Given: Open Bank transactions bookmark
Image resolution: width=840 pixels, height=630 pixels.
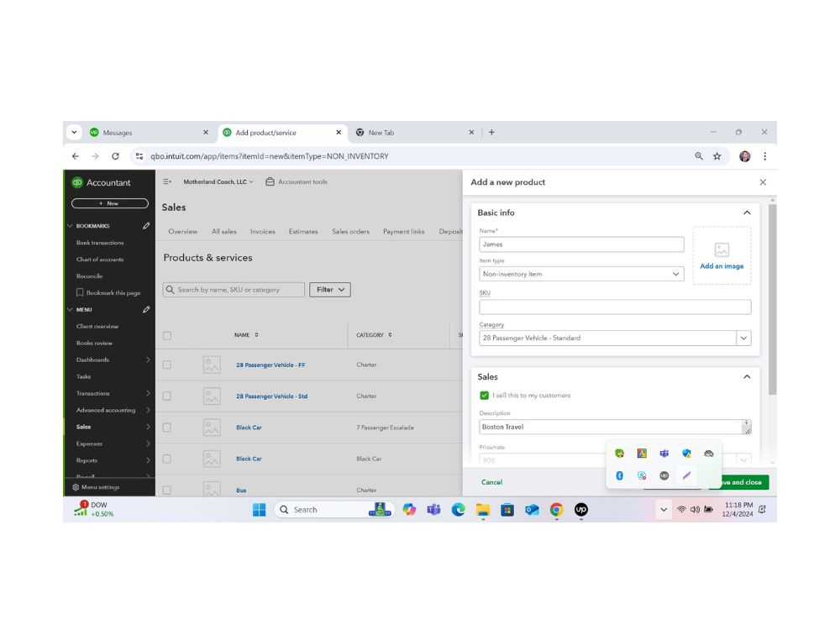Looking at the screenshot, I should click(x=100, y=243).
